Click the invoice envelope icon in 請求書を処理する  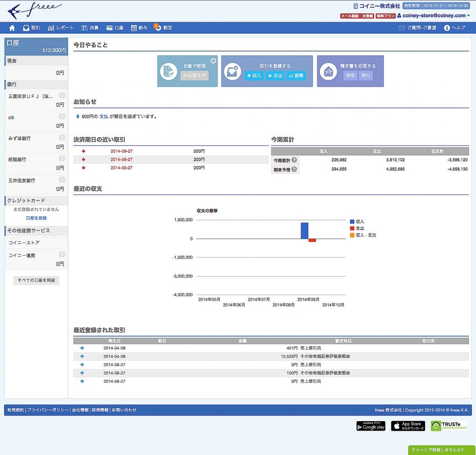point(328,72)
